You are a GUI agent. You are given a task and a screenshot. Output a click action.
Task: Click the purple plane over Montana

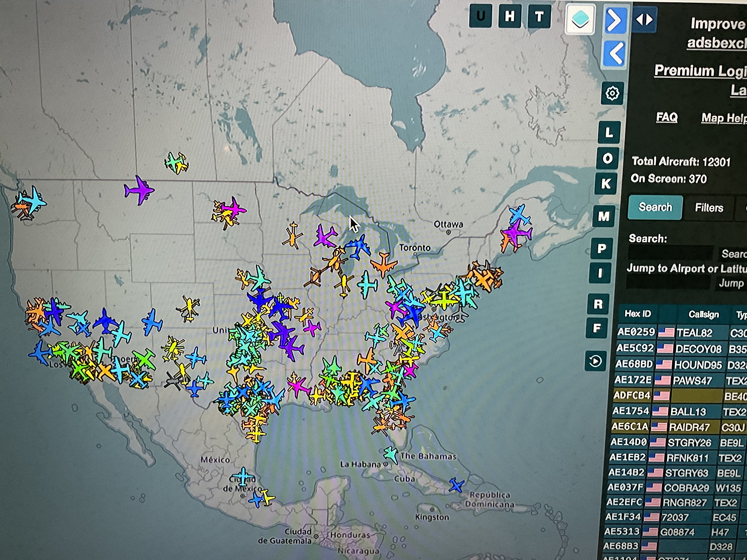pos(139,190)
